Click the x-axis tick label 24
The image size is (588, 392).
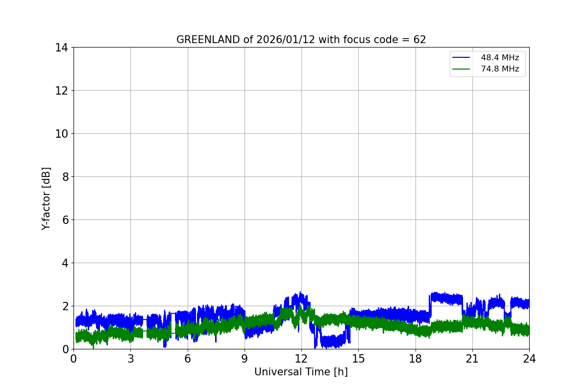(529, 359)
